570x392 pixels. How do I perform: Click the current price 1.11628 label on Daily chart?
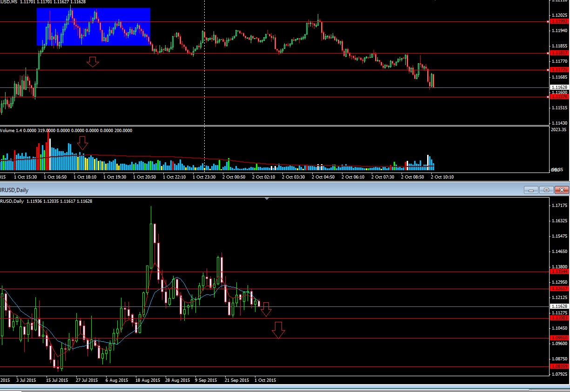point(558,306)
